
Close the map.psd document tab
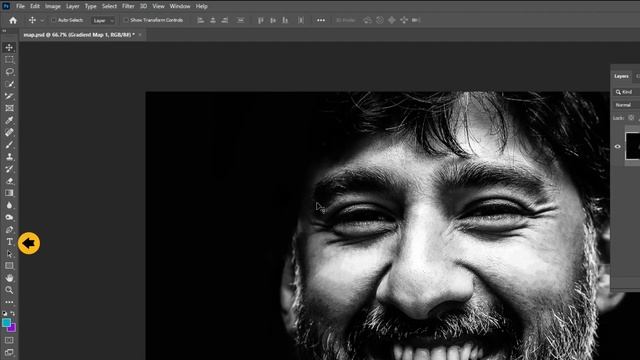140,35
